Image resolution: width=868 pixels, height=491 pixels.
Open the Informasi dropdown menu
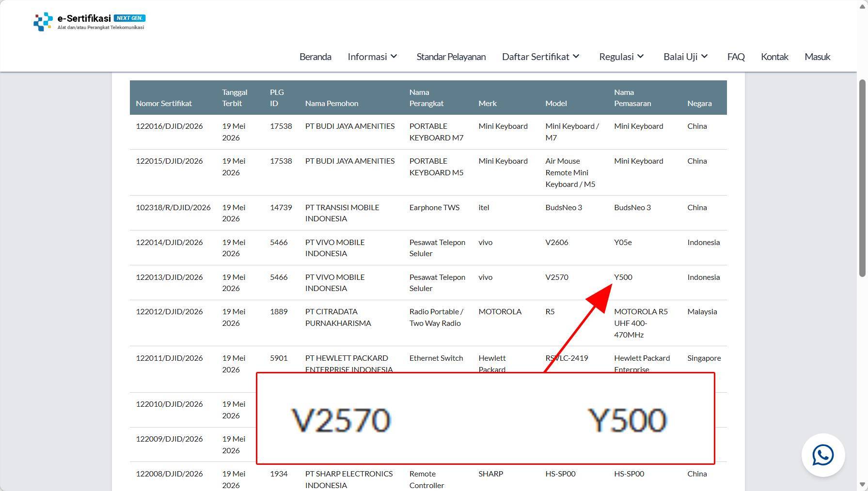click(373, 57)
